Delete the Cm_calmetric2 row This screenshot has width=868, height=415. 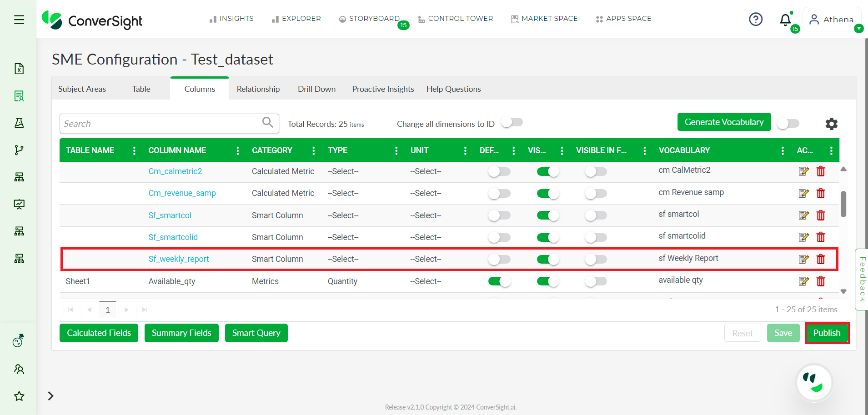point(821,171)
